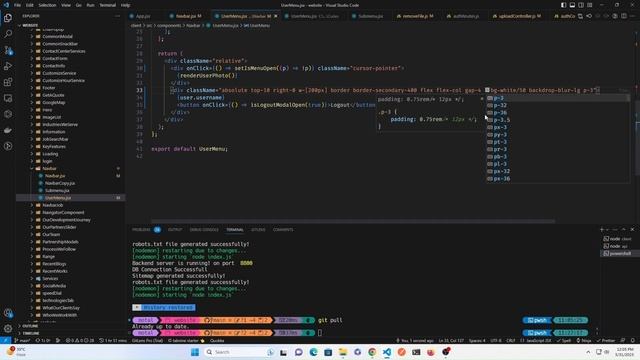Click the horizontal editor scrollbar

(353, 222)
